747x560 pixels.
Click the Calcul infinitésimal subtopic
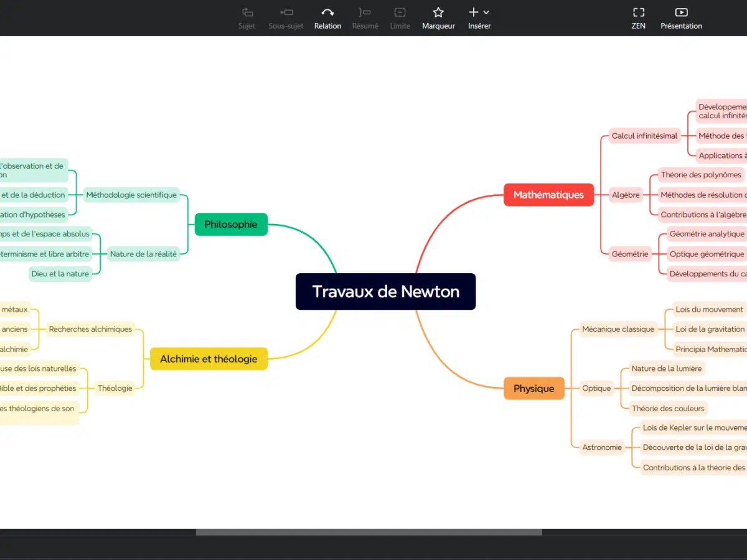(x=644, y=136)
